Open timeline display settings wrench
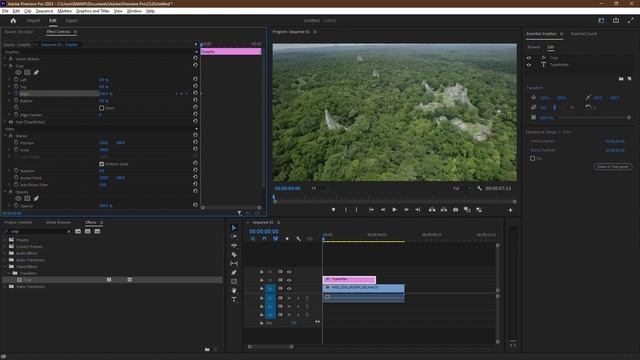 click(298, 238)
